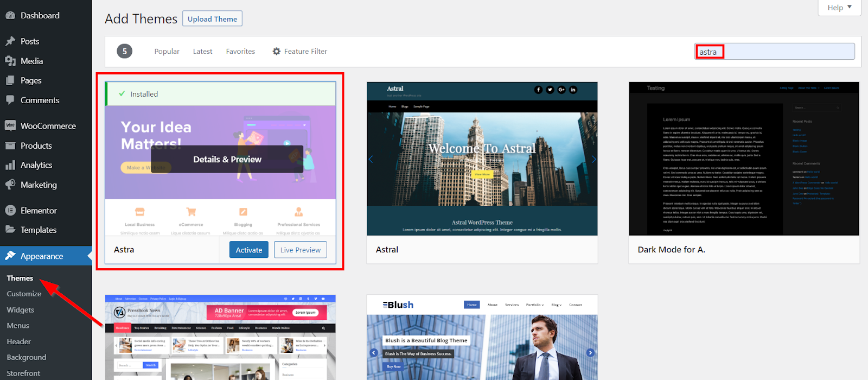
Task: Click the Installed checkmark icon on Astra
Action: pyautogui.click(x=122, y=93)
